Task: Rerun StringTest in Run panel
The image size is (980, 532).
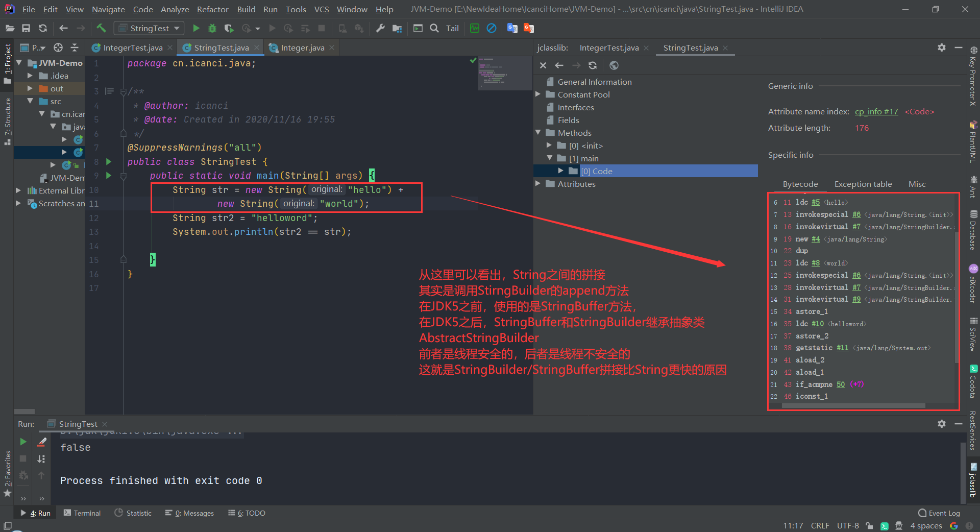Action: [23, 442]
